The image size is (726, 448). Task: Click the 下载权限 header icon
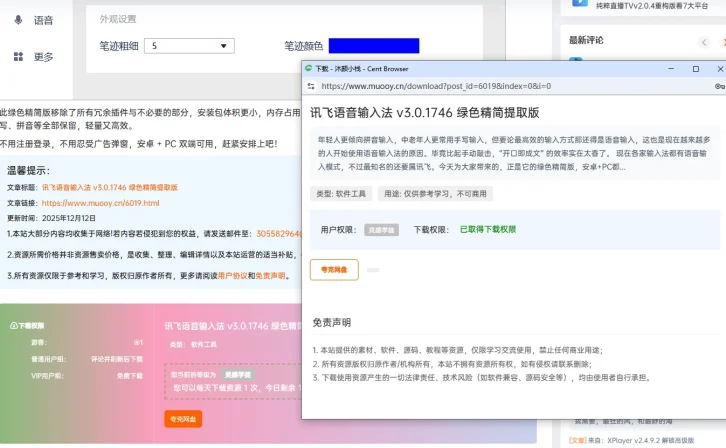click(x=13, y=326)
